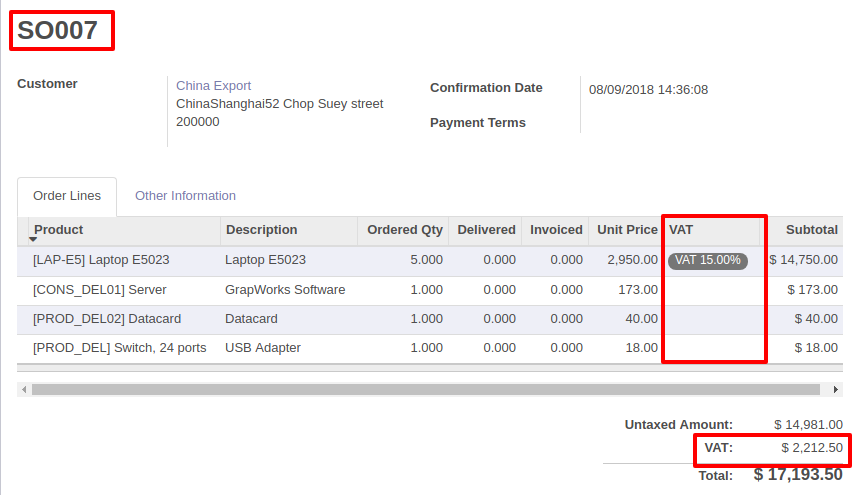Click the Datacard description cell
Image resolution: width=856 pixels, height=495 pixels.
coord(251,319)
